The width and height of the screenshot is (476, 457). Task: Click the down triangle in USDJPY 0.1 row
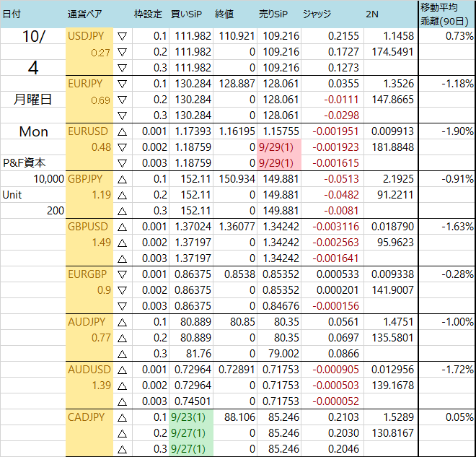pyautogui.click(x=122, y=37)
